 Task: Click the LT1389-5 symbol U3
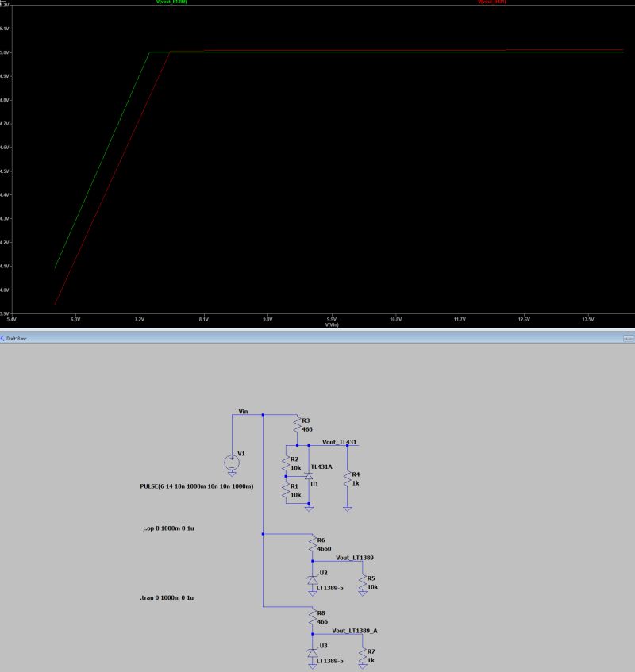coord(313,655)
